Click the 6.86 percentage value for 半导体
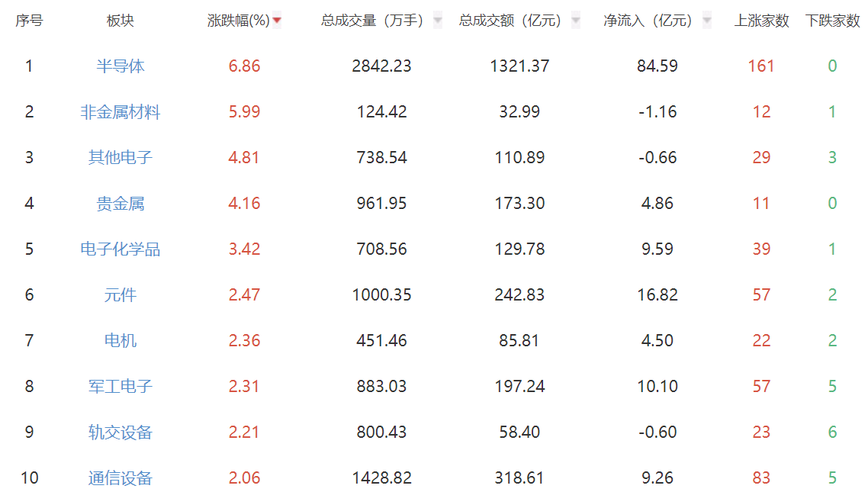Screen dimensions: 868x492 point(246,66)
